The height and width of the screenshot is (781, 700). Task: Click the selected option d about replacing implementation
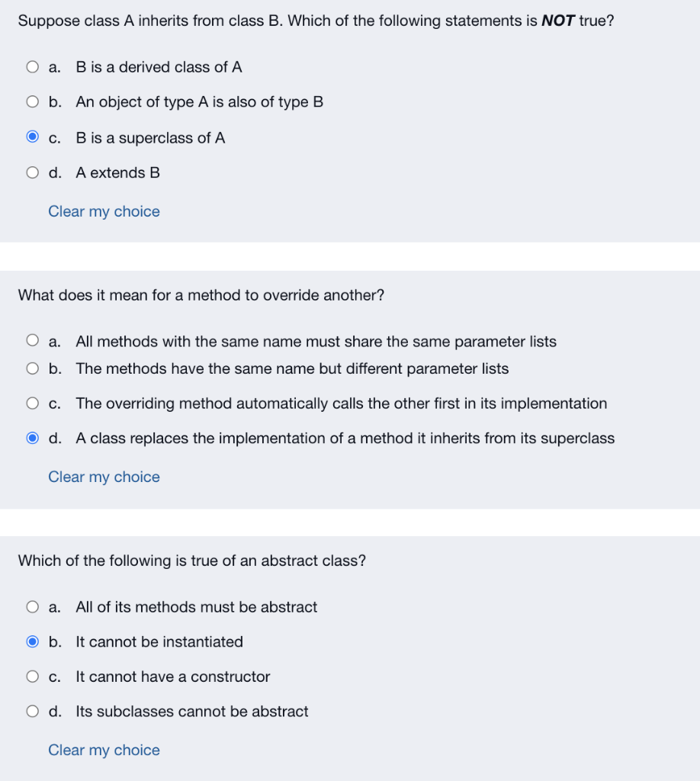pyautogui.click(x=32, y=437)
